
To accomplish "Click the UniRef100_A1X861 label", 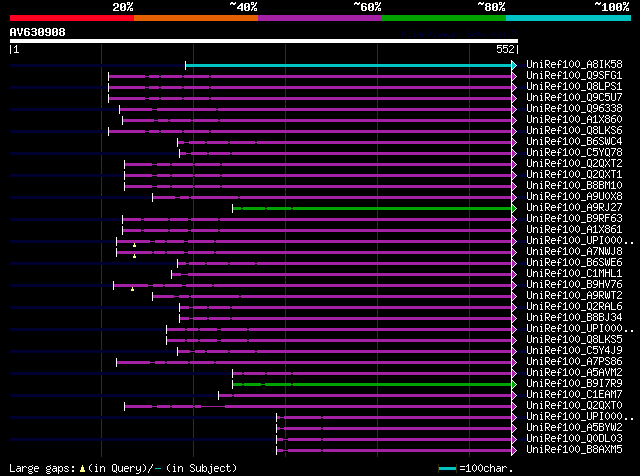I will click(574, 230).
